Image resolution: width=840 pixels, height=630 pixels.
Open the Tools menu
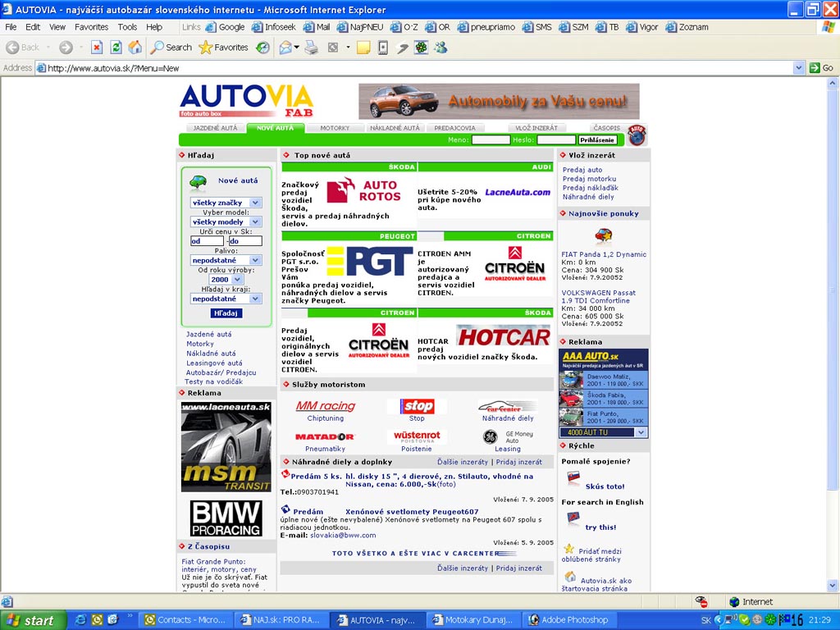pos(127,27)
